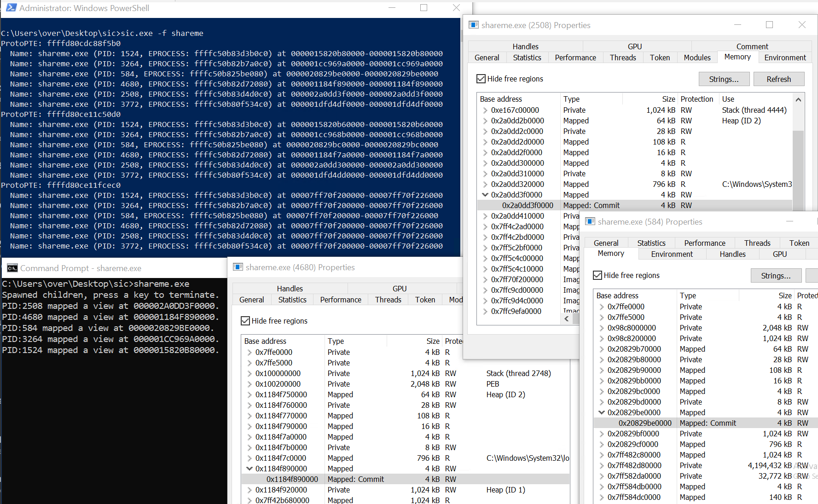The width and height of the screenshot is (818, 504).
Task: Click Strings button in the 584 window
Action: (776, 276)
